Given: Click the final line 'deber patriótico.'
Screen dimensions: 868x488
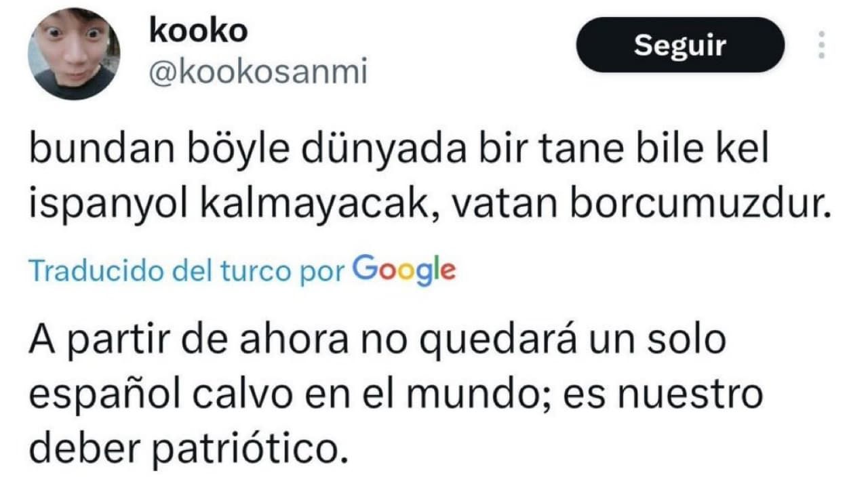Looking at the screenshot, I should tap(188, 447).
